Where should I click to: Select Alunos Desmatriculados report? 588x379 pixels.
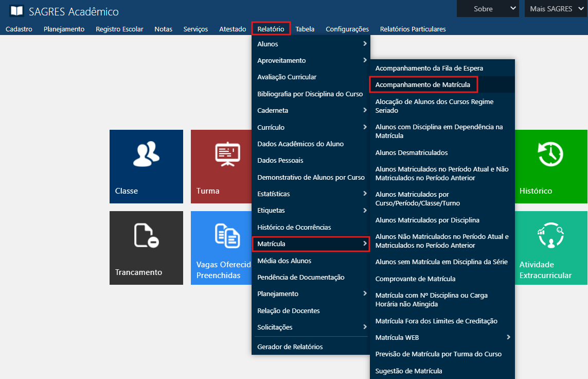412,152
